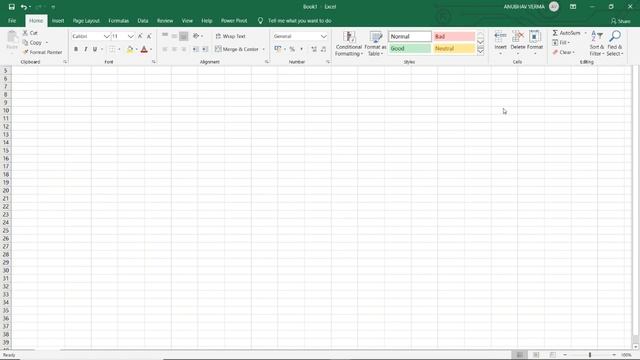Screen dimensions: 640x360
Task: Center text horizontally
Action: [x=174, y=49]
